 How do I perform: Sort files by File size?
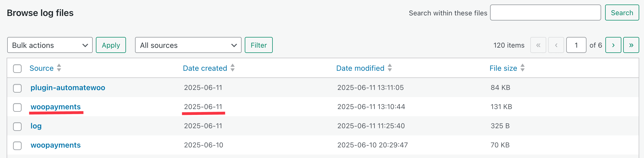pyautogui.click(x=503, y=68)
